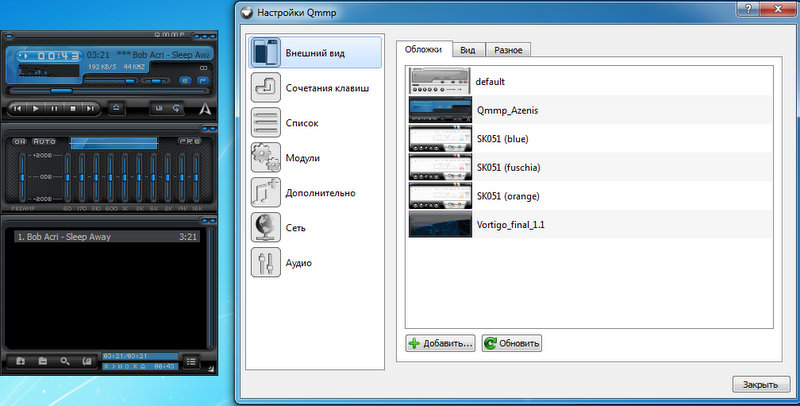Open Аудио settings section
The height and width of the screenshot is (406, 800).
315,263
